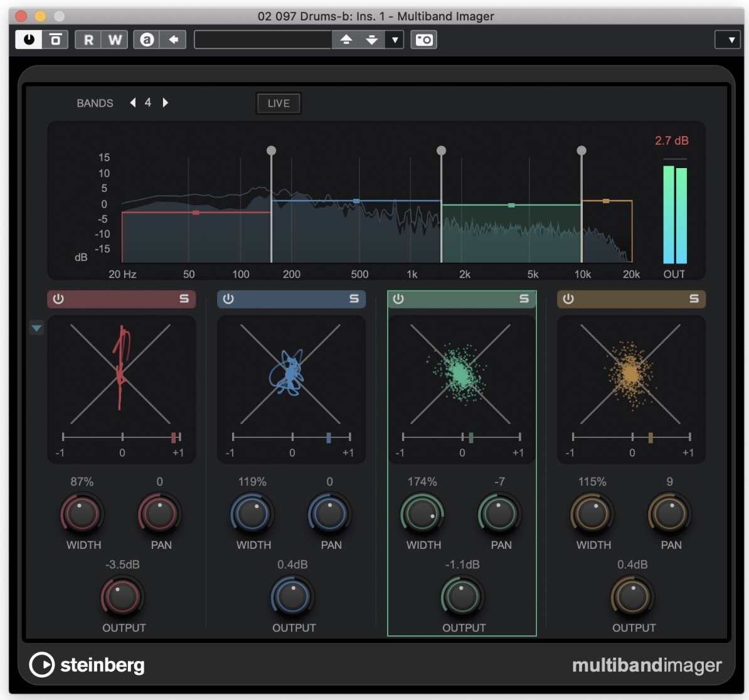Toggle power for the red band

(58, 299)
